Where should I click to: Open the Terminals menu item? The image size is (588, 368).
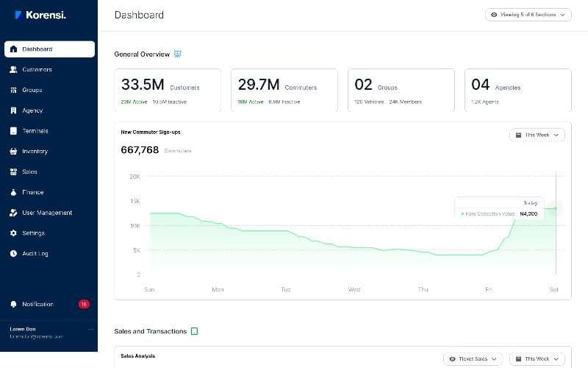click(49, 131)
